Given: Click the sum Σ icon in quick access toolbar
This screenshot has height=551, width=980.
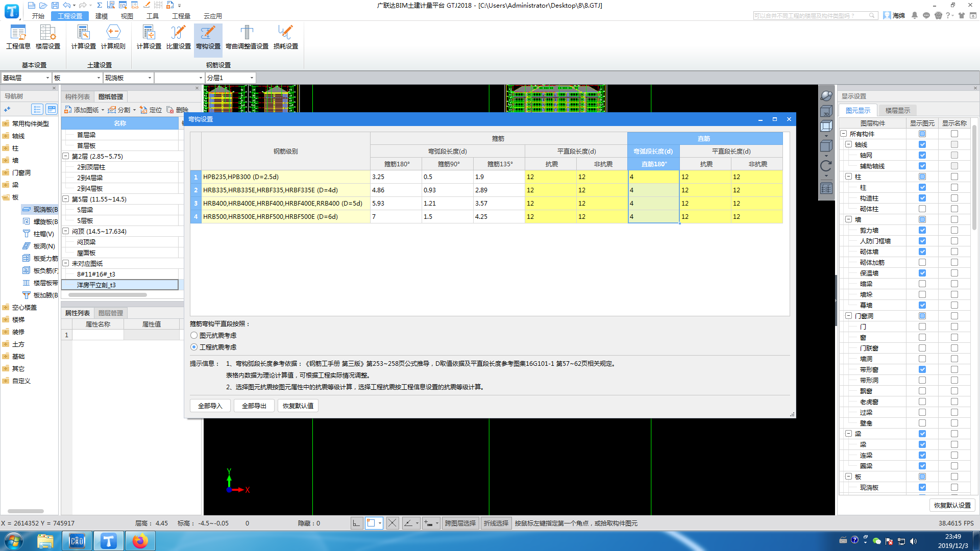Looking at the screenshot, I should pyautogui.click(x=100, y=5).
